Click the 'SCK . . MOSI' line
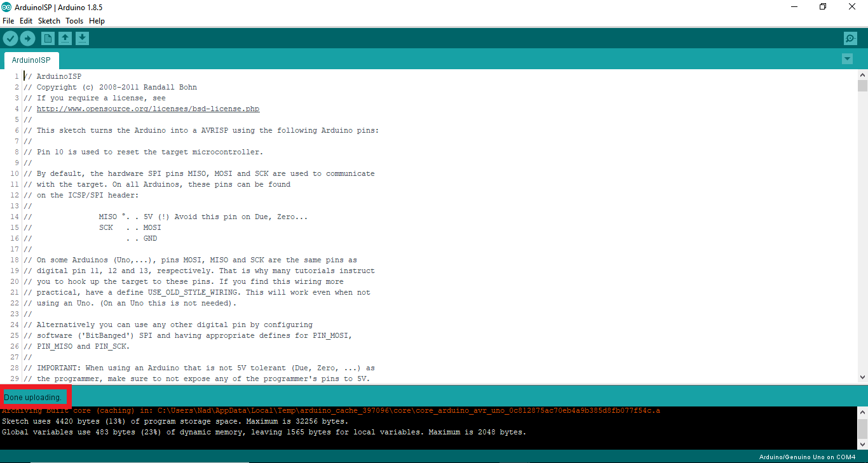The height and width of the screenshot is (463, 868). click(92, 227)
